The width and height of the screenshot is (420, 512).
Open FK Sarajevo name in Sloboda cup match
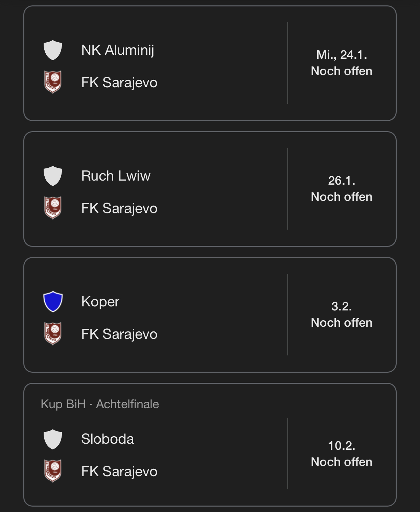(x=119, y=471)
